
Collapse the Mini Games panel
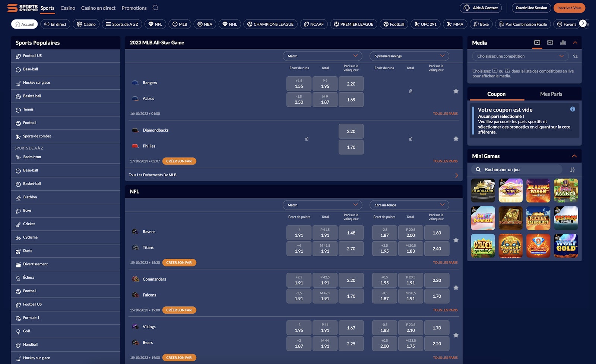[574, 156]
